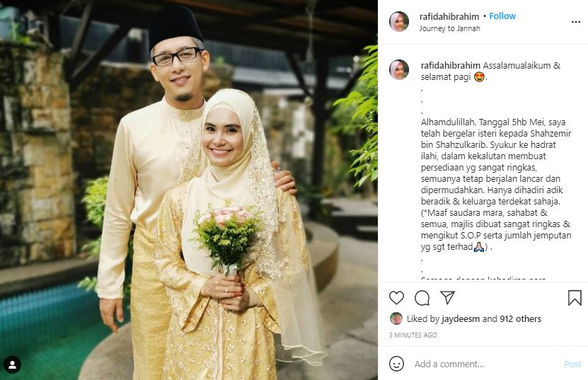588x380 pixels.
Task: Click rafidahibrahim username in caption
Action: tap(450, 65)
